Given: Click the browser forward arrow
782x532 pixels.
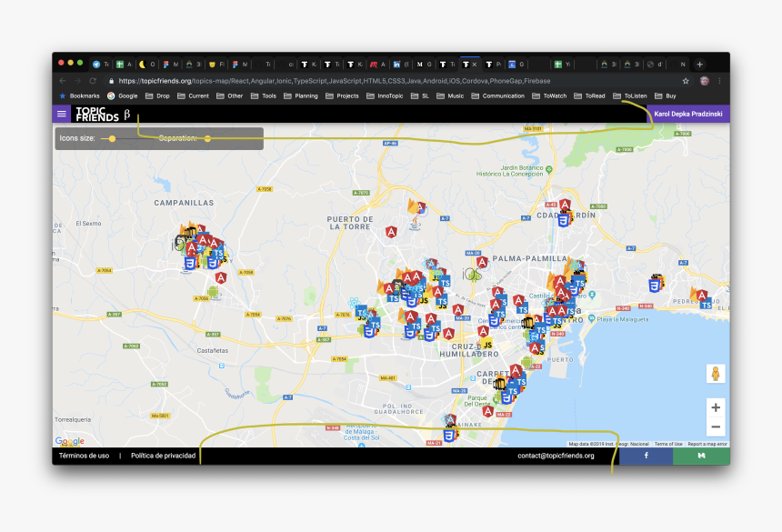Looking at the screenshot, I should coord(77,81).
